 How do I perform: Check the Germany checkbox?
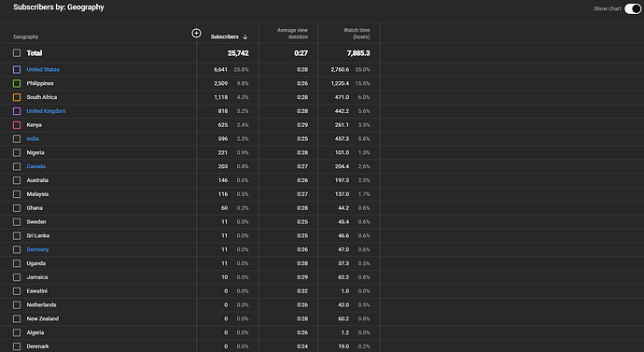[17, 249]
